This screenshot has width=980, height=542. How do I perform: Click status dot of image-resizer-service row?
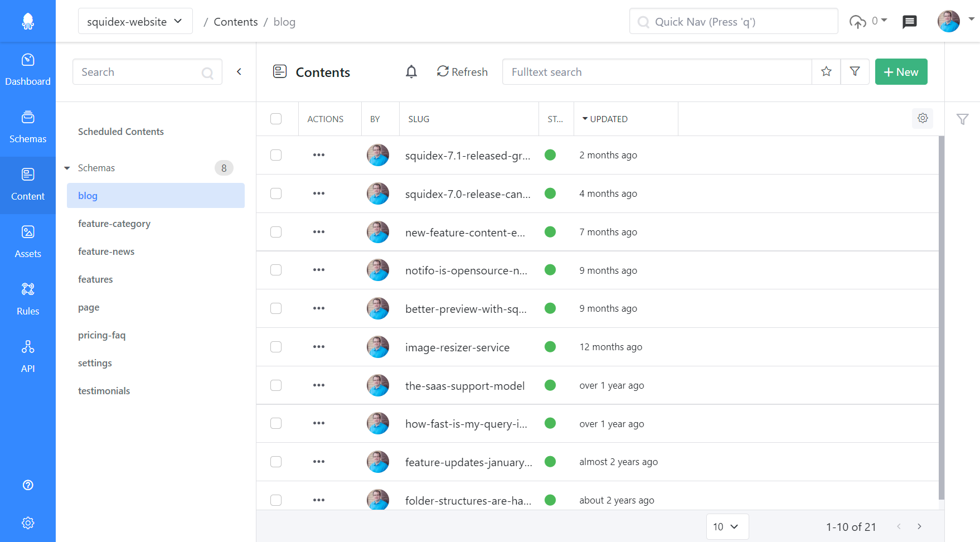[550, 347]
